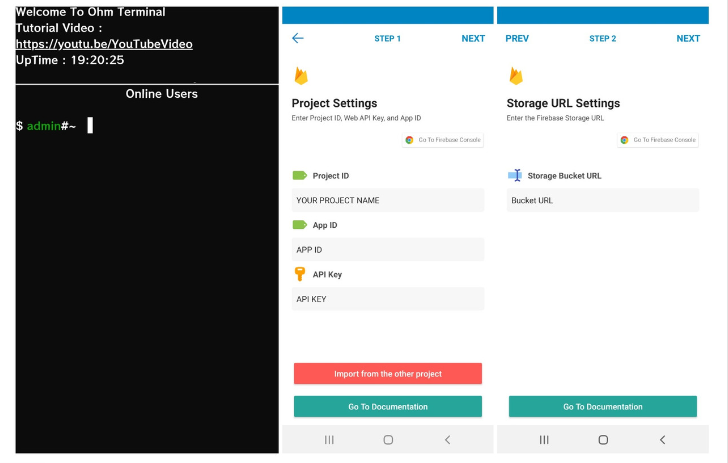Click the terminal cursor after admin prompt
This screenshot has width=728, height=463.
[90, 125]
